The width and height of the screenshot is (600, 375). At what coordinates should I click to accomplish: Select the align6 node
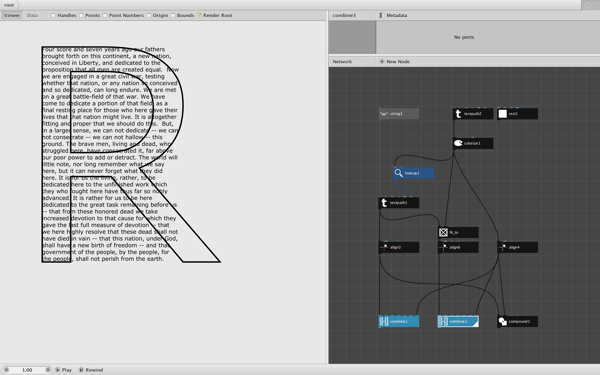[458, 247]
